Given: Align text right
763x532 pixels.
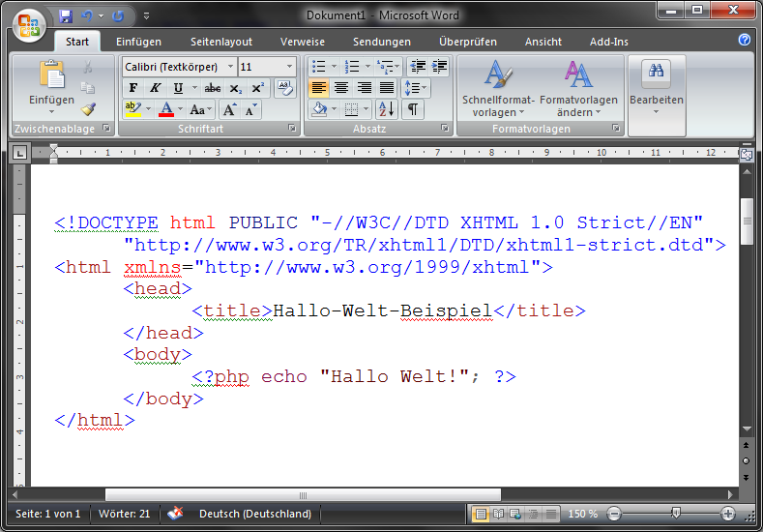Looking at the screenshot, I should (364, 88).
